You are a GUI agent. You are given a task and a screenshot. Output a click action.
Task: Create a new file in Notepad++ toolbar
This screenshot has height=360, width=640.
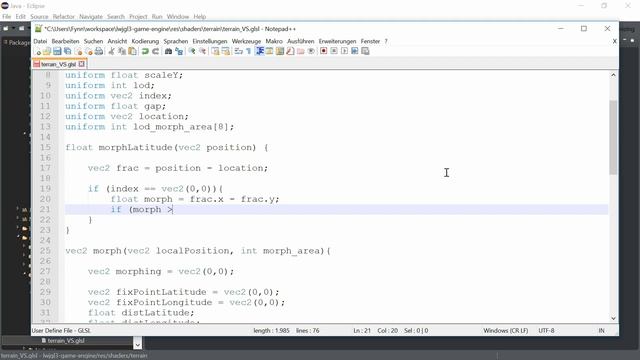click(x=38, y=51)
